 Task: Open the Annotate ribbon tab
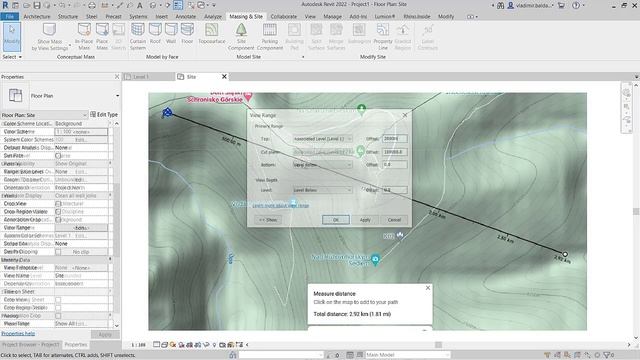pyautogui.click(x=186, y=16)
